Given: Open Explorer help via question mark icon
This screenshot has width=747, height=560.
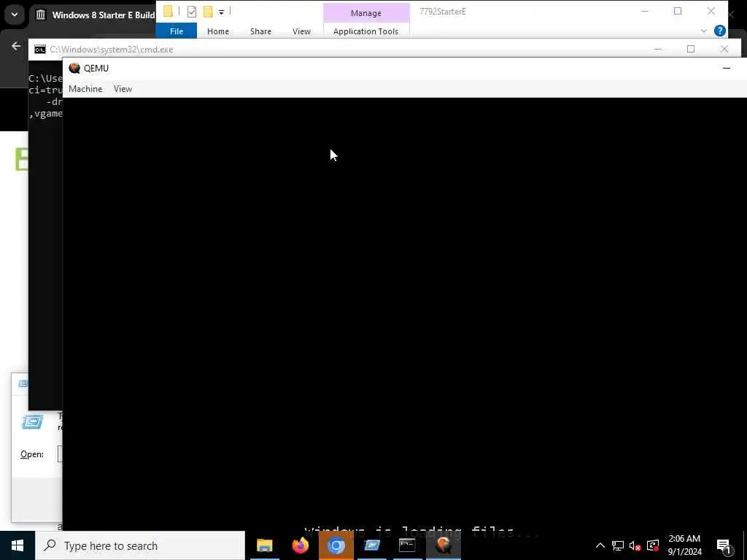Looking at the screenshot, I should (x=719, y=31).
